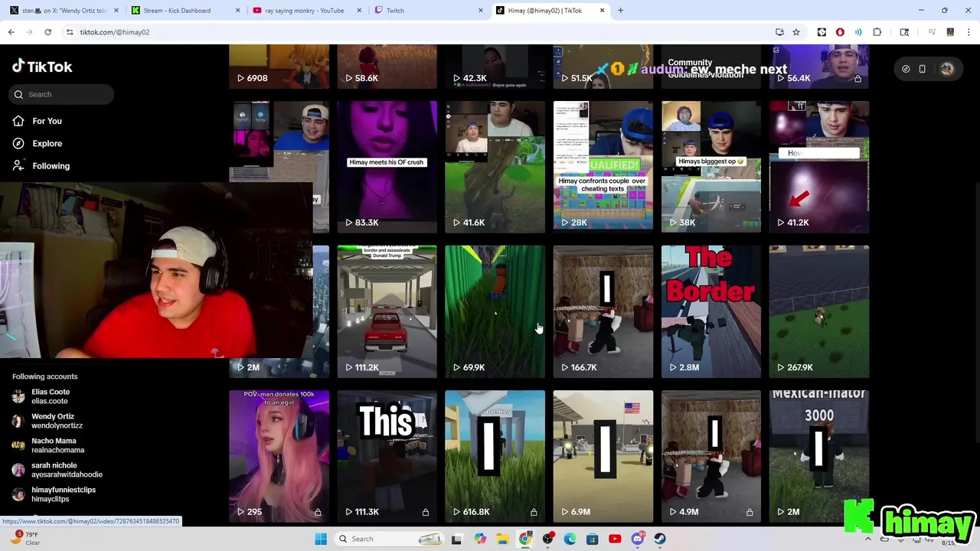Screen dimensions: 980x551
Task: Click the TikTok logo in the sidebar
Action: click(42, 67)
